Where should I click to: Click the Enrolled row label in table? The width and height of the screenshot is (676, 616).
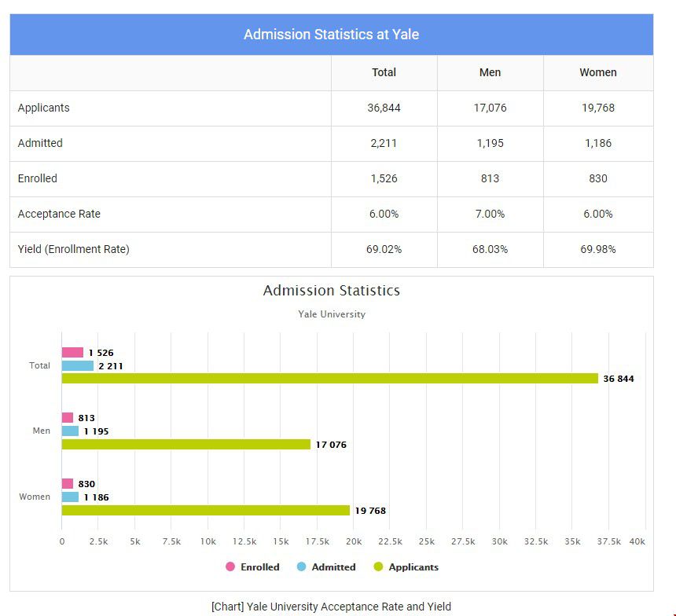coord(38,178)
